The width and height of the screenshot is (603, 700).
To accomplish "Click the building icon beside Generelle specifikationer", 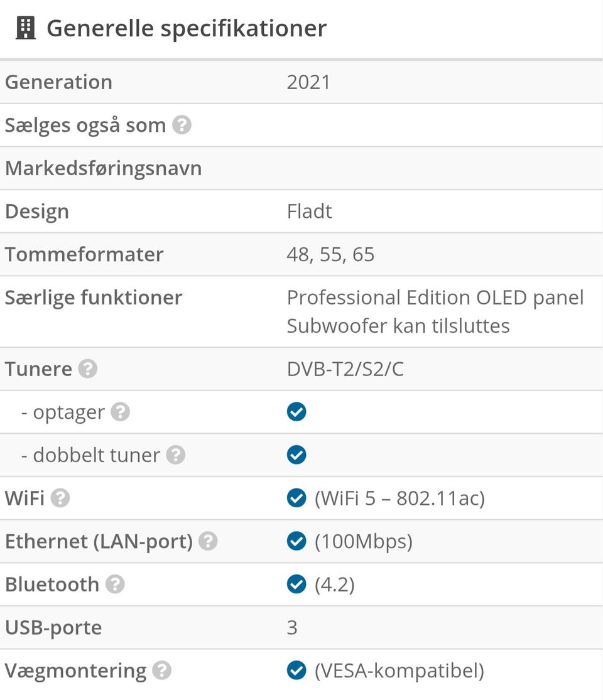I will pyautogui.click(x=26, y=28).
